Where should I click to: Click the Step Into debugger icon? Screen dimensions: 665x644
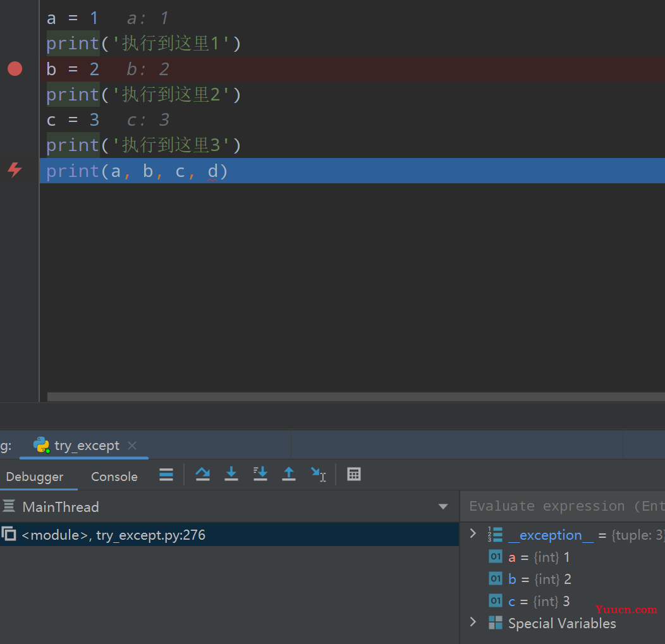tap(231, 474)
